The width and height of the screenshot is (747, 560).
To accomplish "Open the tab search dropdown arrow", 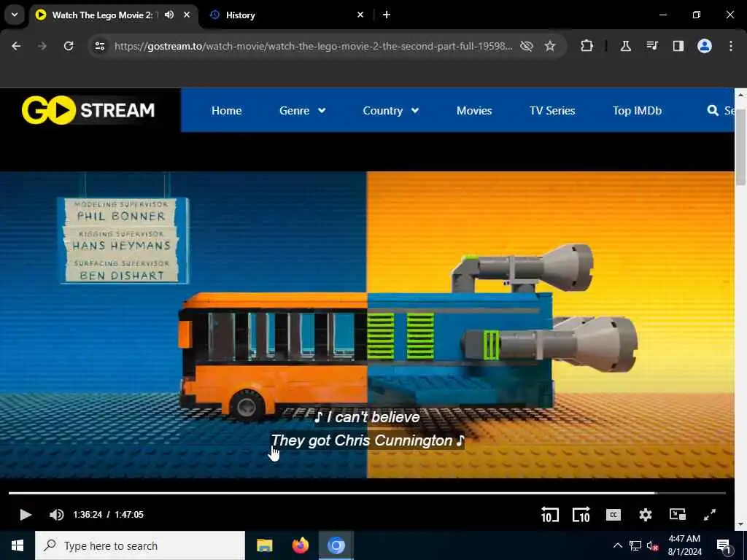I will [x=15, y=15].
